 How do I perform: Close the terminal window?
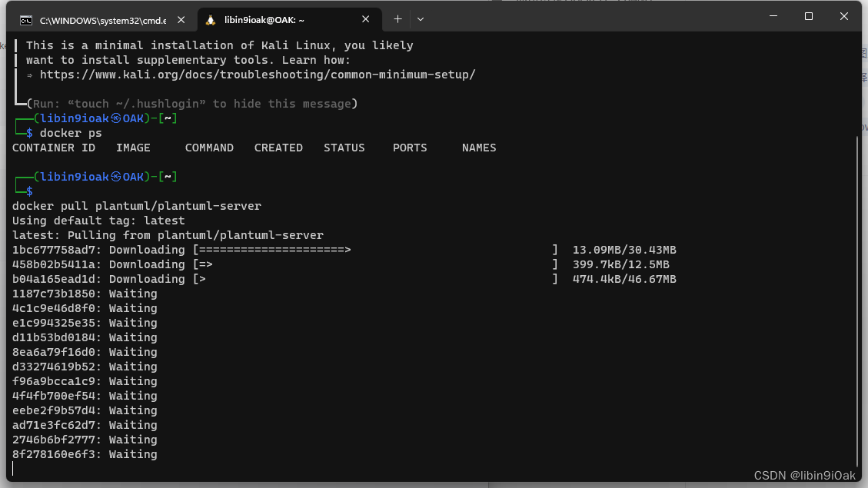point(844,16)
